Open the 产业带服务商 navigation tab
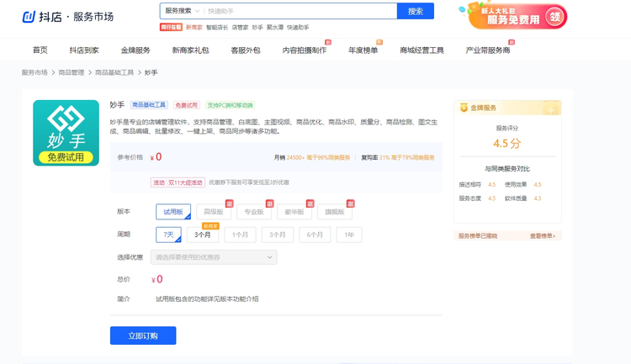The image size is (631, 364). (x=488, y=50)
